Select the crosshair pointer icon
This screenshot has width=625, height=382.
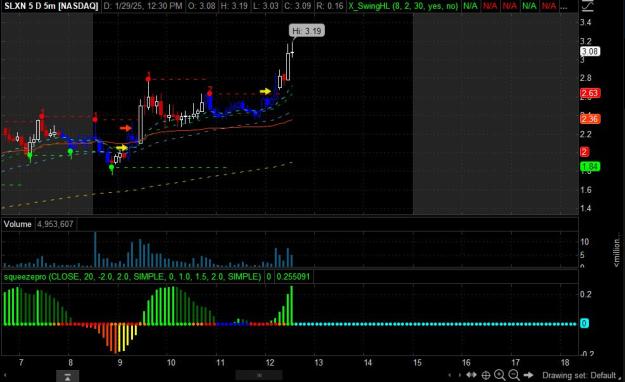click(x=486, y=375)
